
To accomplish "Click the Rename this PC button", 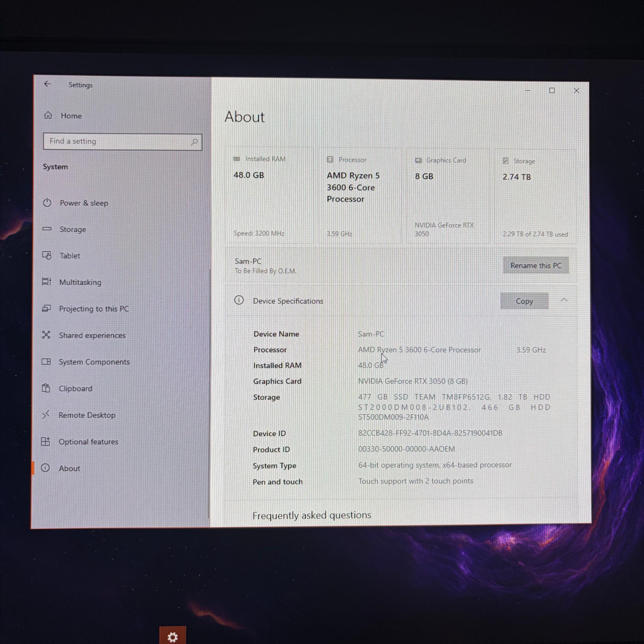I will pos(536,266).
